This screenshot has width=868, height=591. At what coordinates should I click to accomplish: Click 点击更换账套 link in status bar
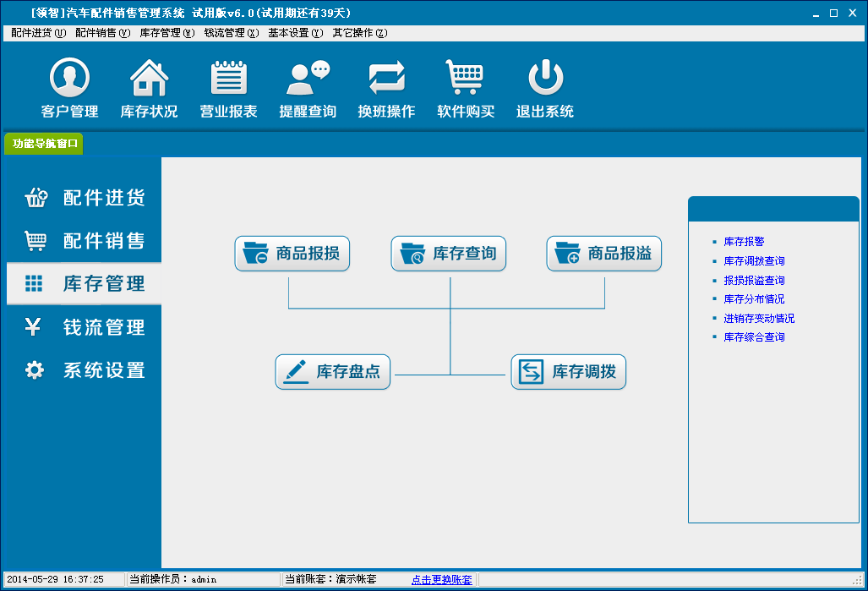click(x=441, y=580)
